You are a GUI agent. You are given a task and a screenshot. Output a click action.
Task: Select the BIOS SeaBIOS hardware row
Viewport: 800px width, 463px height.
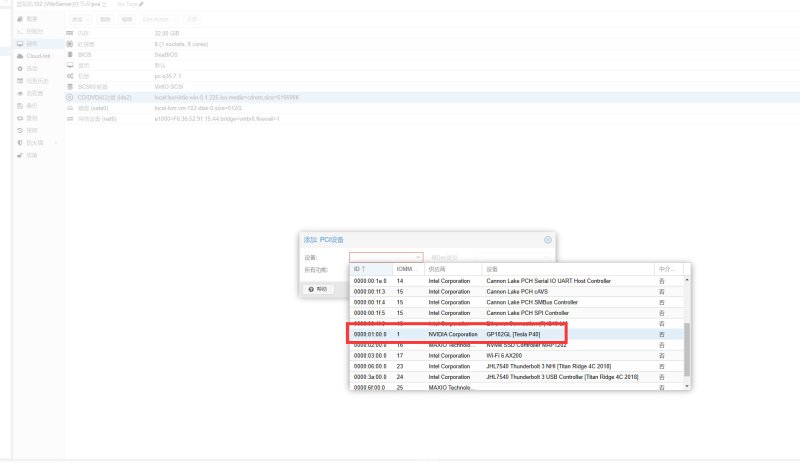pyautogui.click(x=432, y=55)
